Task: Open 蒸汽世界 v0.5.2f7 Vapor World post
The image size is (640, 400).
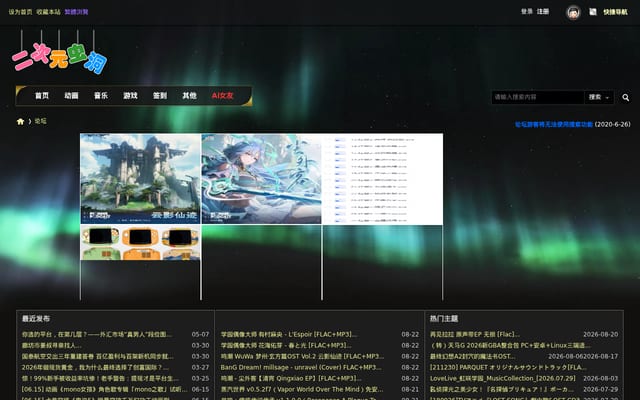Action: (302, 389)
